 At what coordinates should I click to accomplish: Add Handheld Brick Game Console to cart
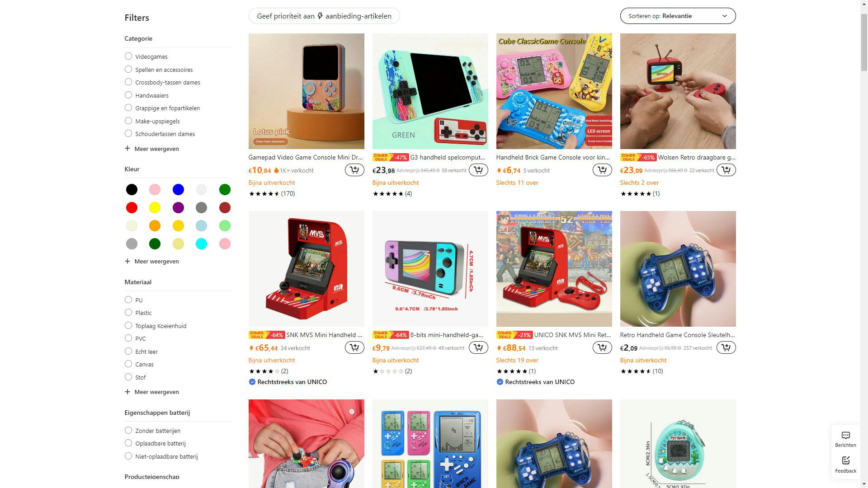[602, 170]
